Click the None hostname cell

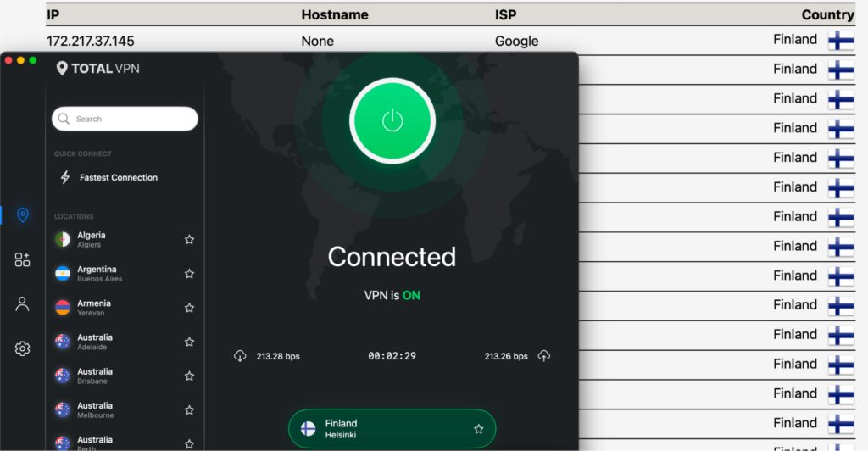[x=317, y=41]
